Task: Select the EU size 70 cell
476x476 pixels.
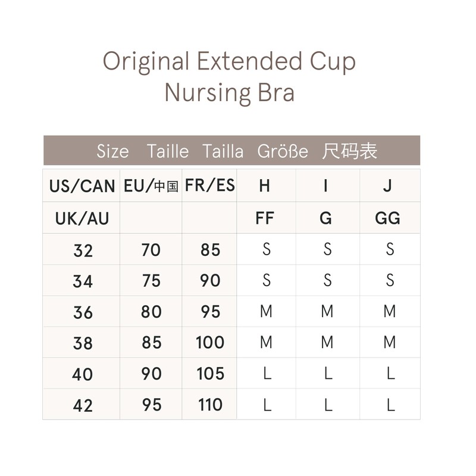Action: (151, 250)
